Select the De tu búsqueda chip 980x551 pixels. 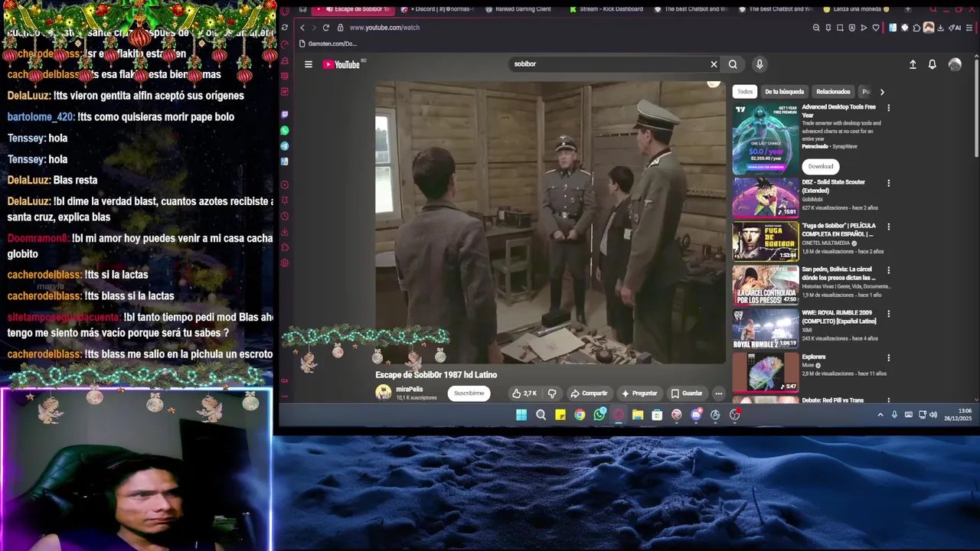[785, 92]
